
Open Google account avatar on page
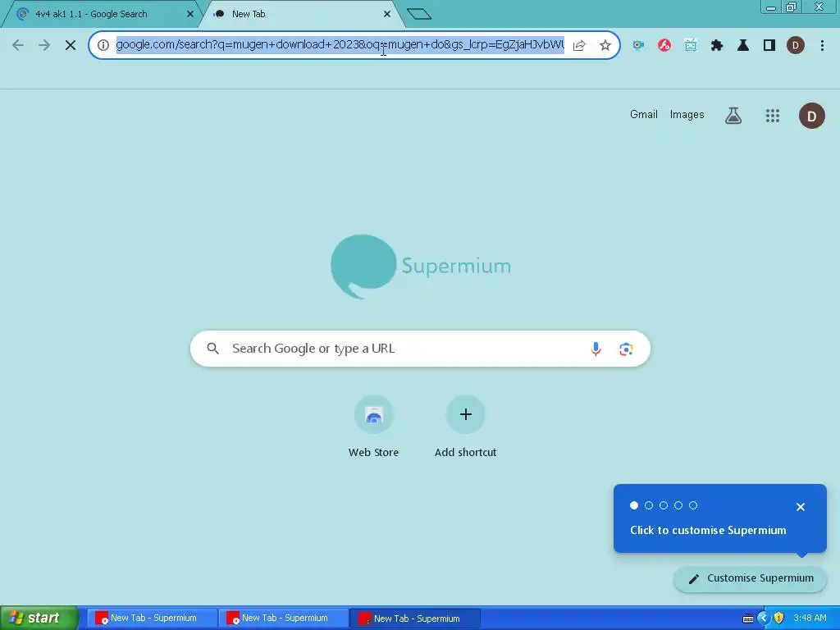point(811,116)
